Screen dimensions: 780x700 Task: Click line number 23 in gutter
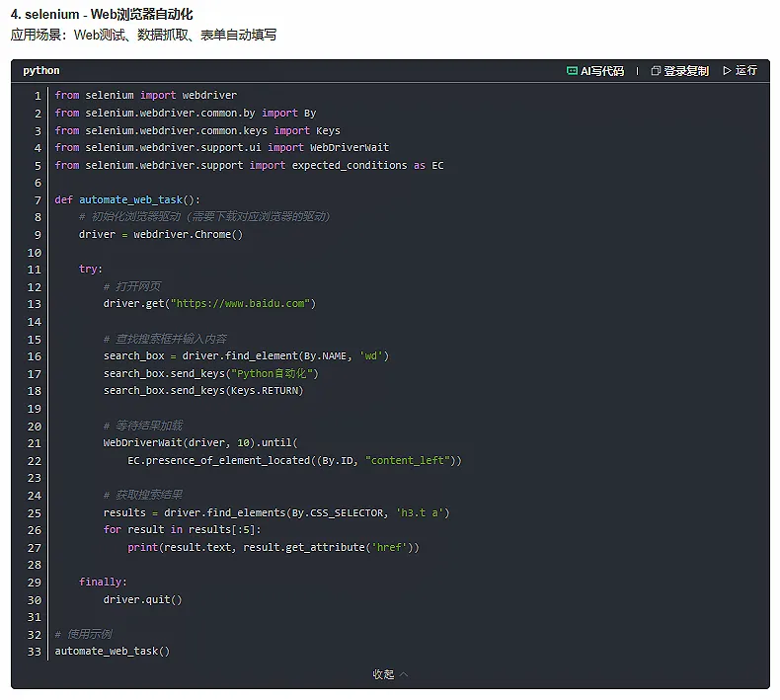pos(34,478)
